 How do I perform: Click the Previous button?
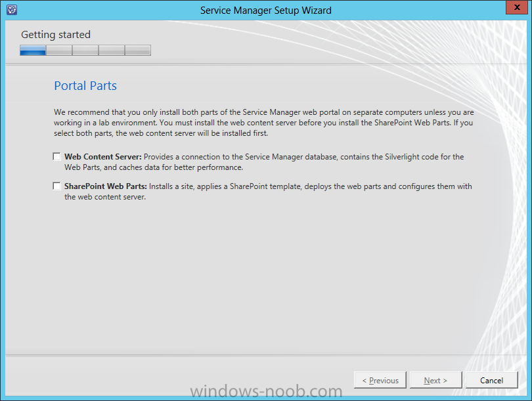pos(380,380)
